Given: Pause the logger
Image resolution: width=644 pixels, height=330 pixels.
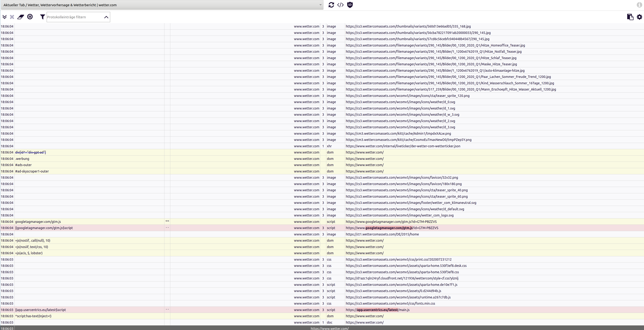Looking at the screenshot, I should 30,17.
